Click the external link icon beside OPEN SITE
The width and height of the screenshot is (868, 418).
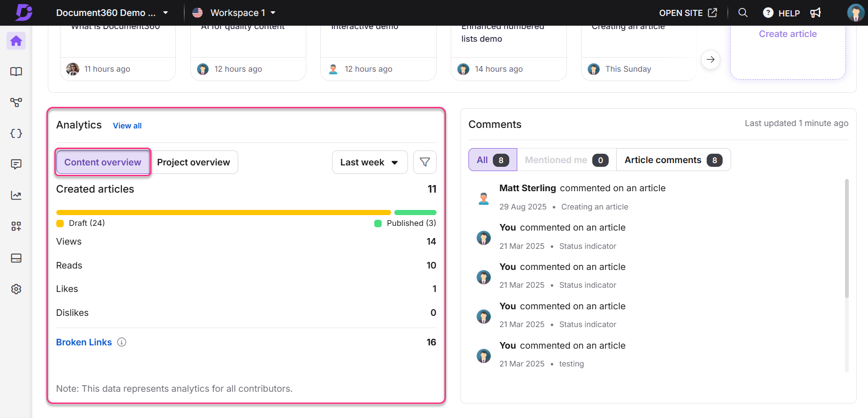(x=712, y=13)
